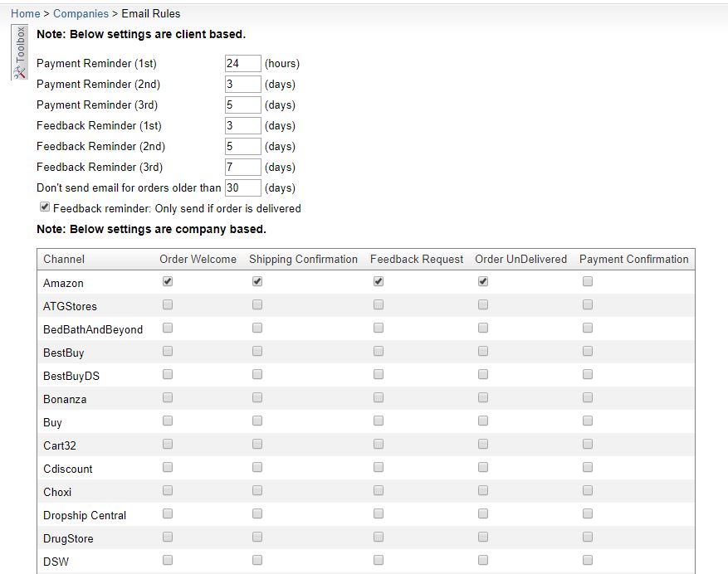728x574 pixels.
Task: Click the Payment Reminder (3rd) days field
Action: [243, 105]
